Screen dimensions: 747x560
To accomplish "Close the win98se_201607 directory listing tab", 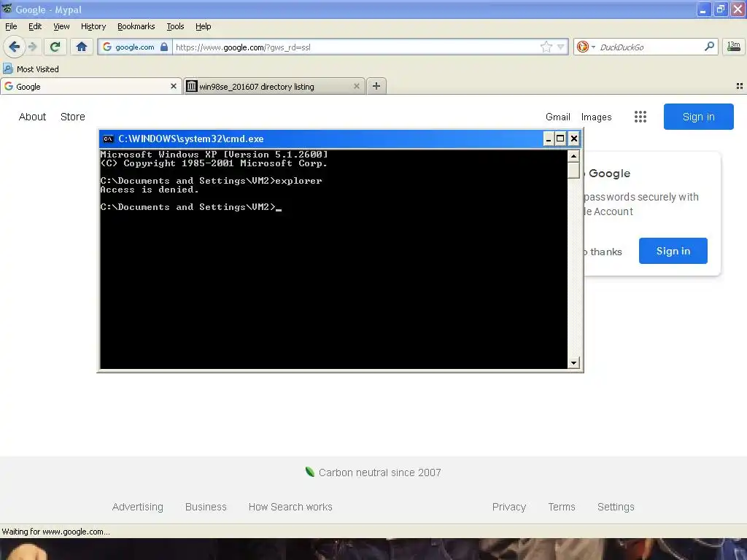I will (x=356, y=86).
